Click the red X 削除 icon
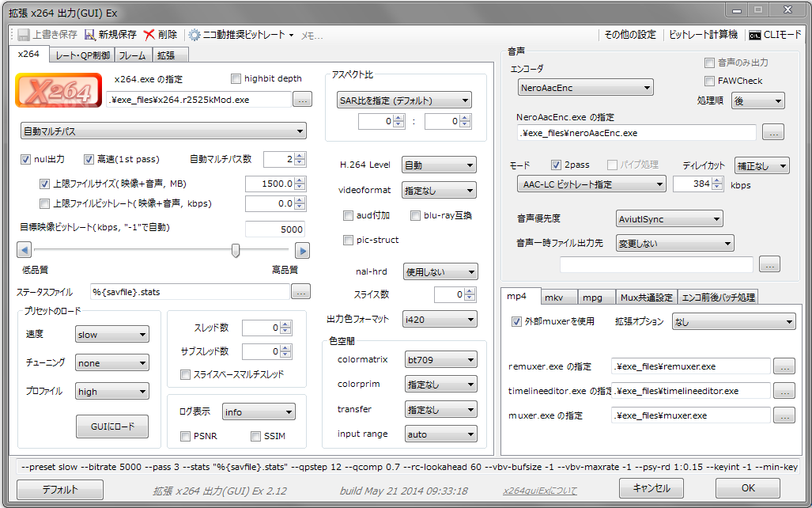812x508 pixels. tap(149, 35)
